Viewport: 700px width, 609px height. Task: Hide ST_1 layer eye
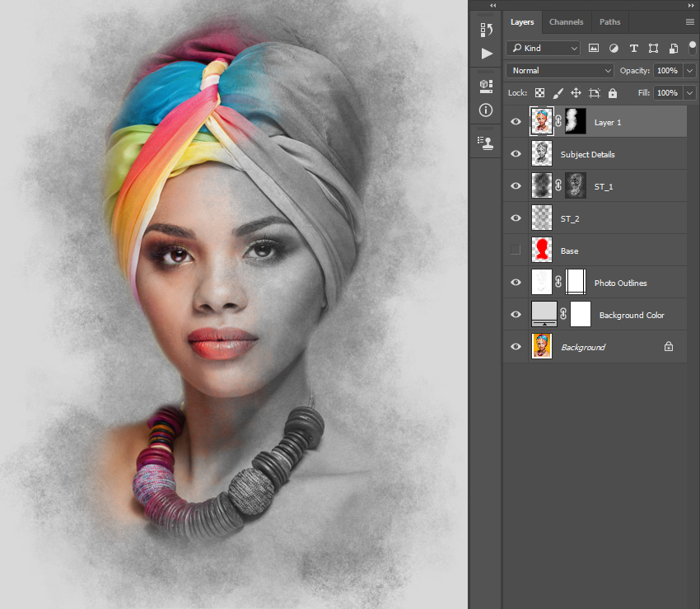point(516,186)
